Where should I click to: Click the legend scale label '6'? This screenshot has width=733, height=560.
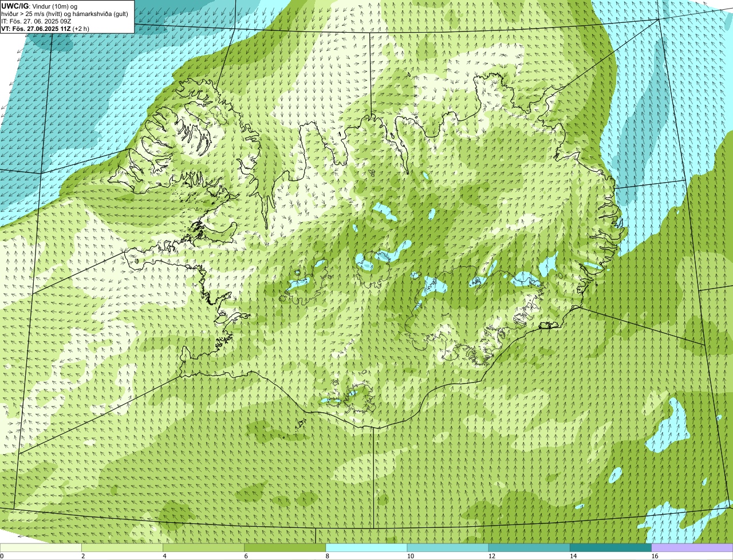tap(246, 556)
